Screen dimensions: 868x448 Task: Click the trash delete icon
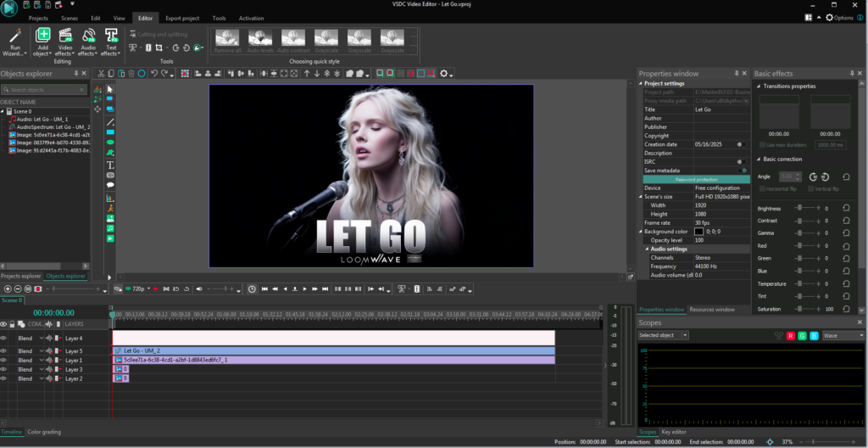click(131, 73)
